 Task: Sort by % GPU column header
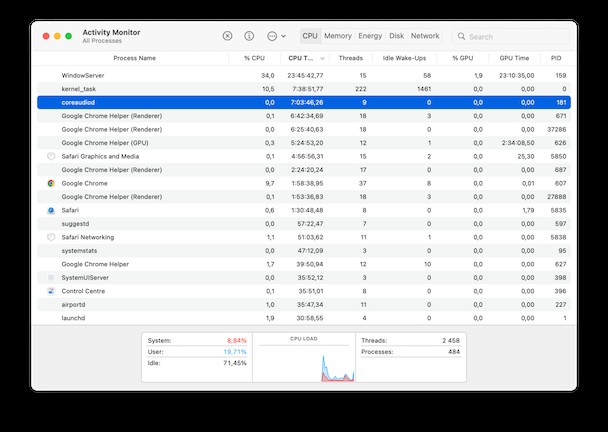pyautogui.click(x=463, y=58)
